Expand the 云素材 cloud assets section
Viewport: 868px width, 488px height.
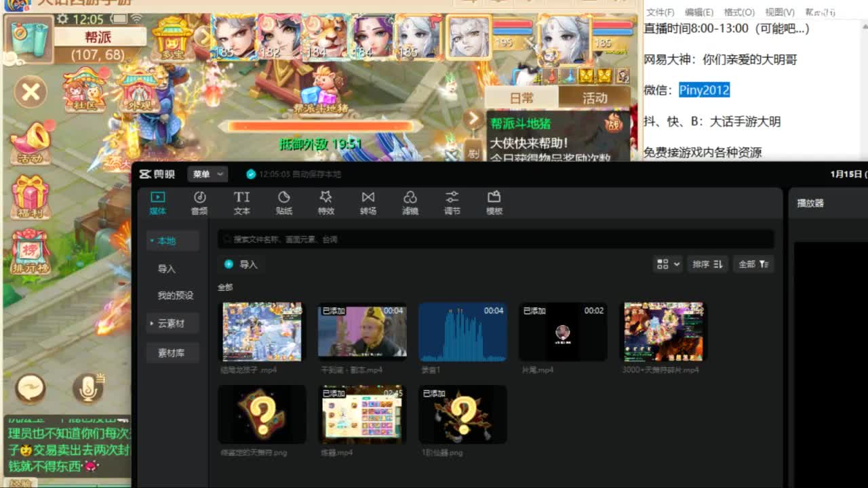173,323
